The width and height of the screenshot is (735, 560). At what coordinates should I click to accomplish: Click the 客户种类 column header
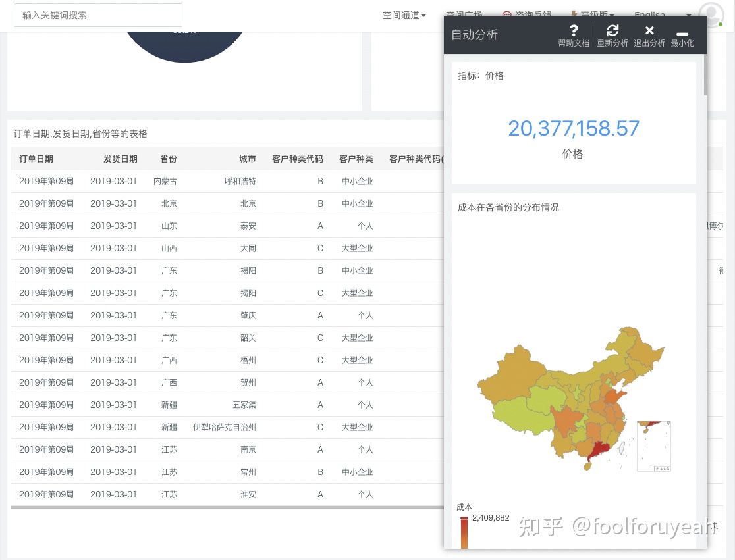pyautogui.click(x=356, y=159)
